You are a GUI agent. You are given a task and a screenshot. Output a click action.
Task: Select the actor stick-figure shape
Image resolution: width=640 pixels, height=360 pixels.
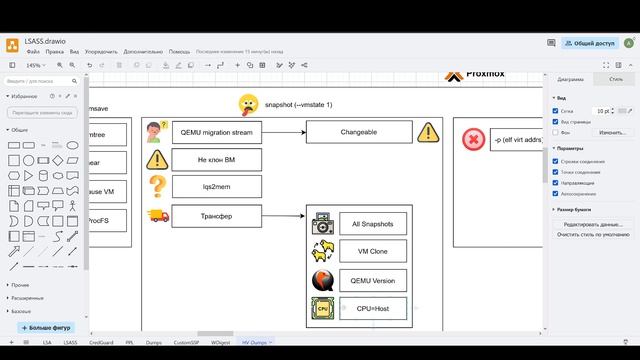click(x=72, y=205)
